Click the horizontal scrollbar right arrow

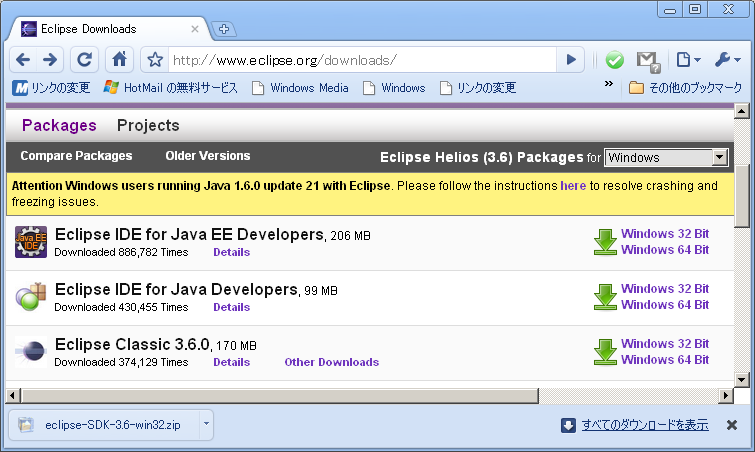point(726,396)
